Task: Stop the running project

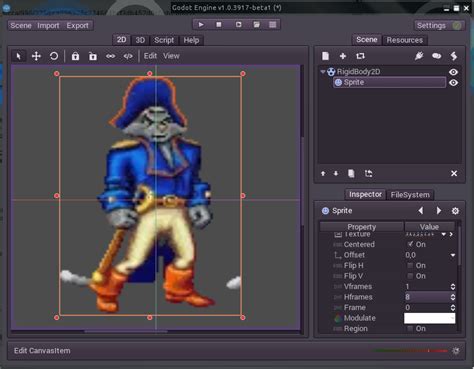Action: 219,25
